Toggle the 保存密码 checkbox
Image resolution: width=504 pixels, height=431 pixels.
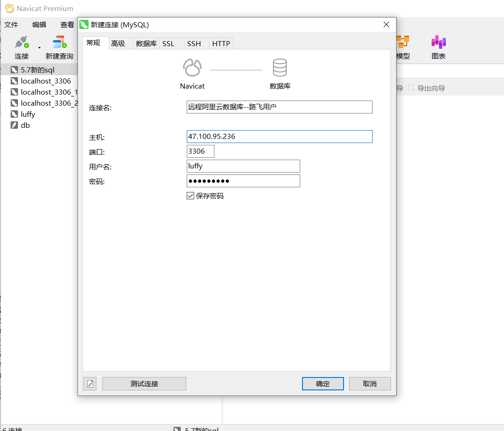(190, 196)
